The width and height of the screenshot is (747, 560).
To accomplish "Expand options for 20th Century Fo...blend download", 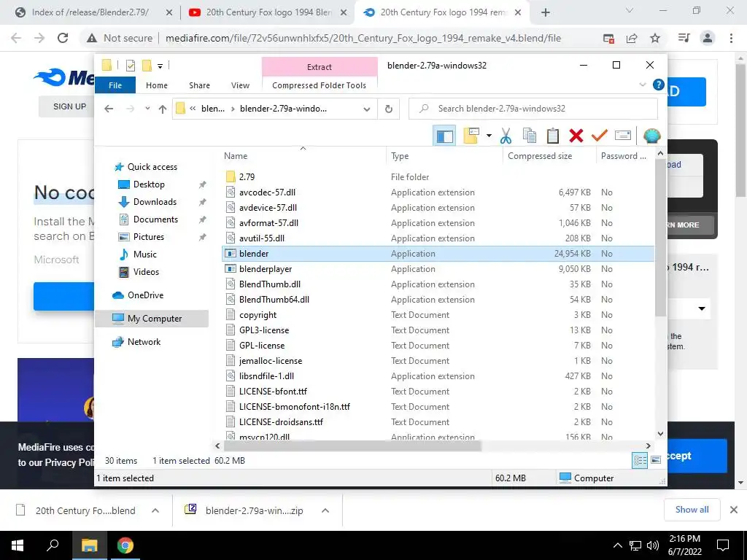I will pos(155,510).
